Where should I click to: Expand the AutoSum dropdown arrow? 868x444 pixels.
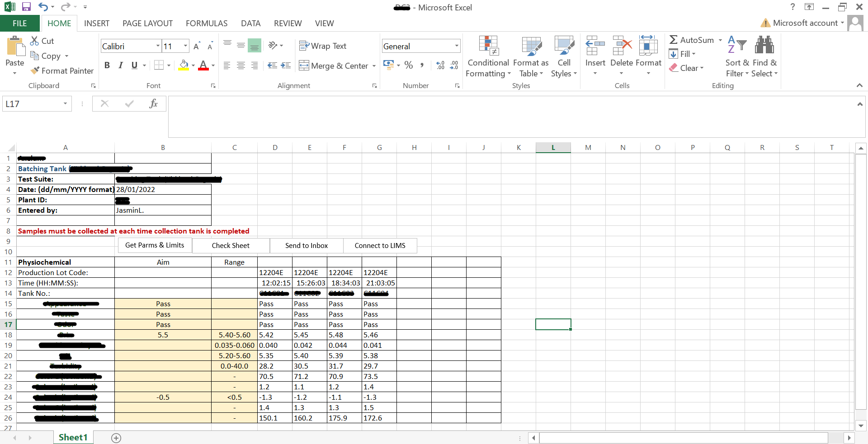[x=720, y=40]
